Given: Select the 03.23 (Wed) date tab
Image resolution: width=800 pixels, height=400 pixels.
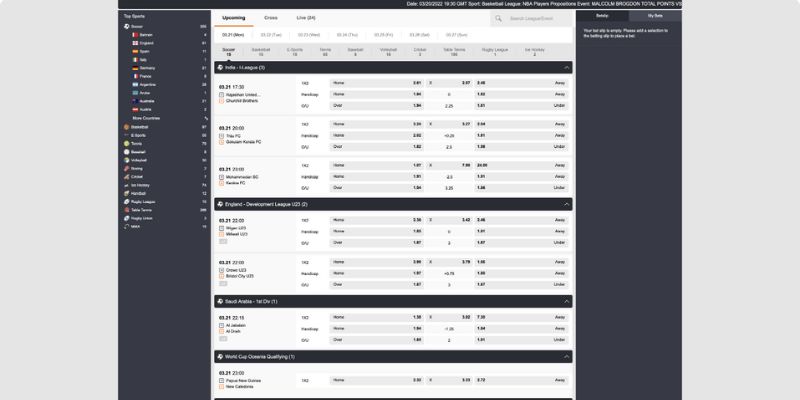Looking at the screenshot, I should 309,35.
